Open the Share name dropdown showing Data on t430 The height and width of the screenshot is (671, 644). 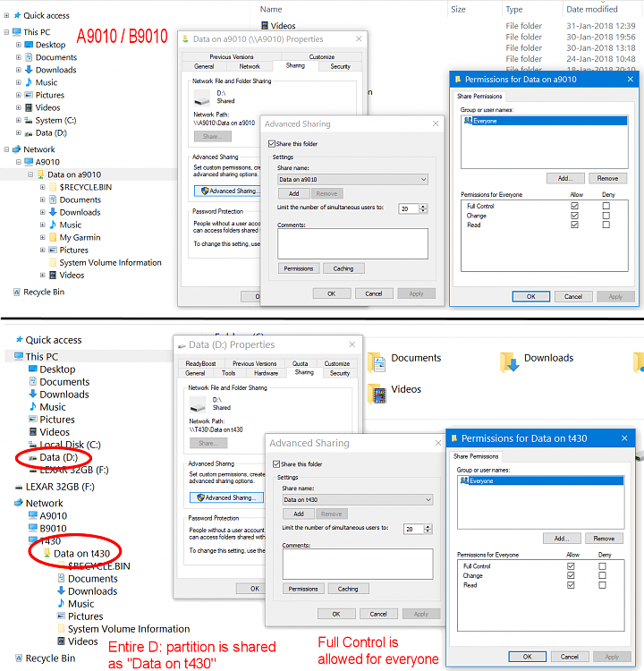(358, 499)
